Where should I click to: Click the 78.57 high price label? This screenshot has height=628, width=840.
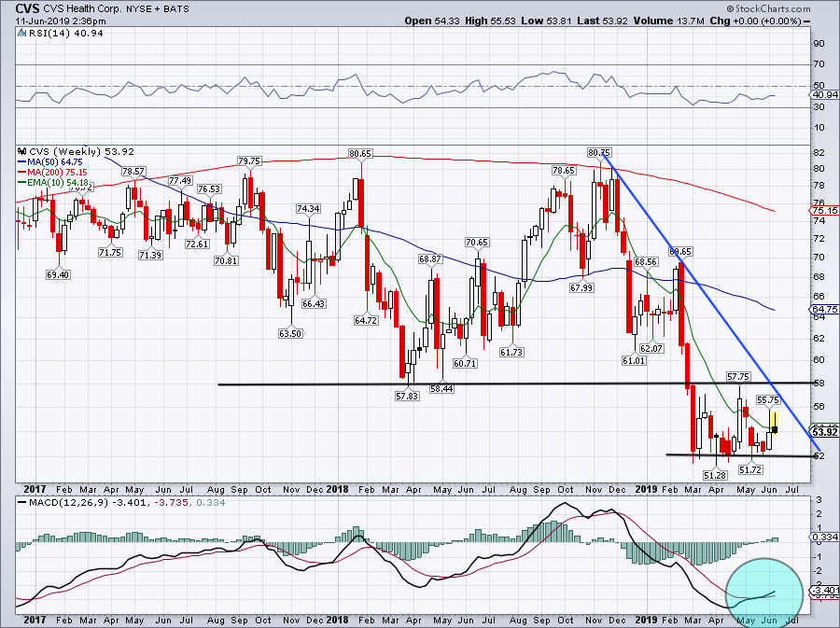tap(133, 172)
